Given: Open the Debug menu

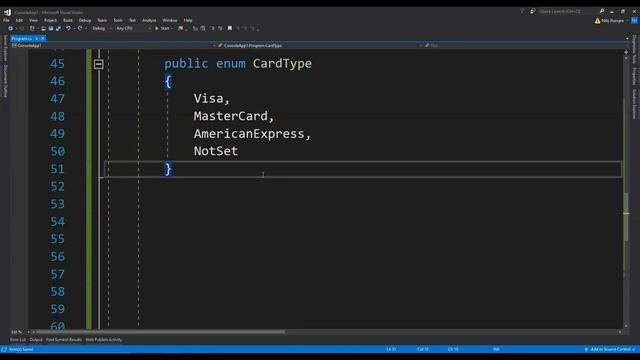Looking at the screenshot, I should pos(85,20).
